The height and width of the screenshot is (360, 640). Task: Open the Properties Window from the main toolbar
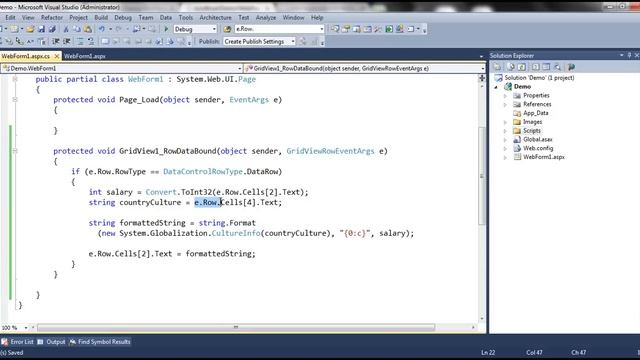coord(346,29)
